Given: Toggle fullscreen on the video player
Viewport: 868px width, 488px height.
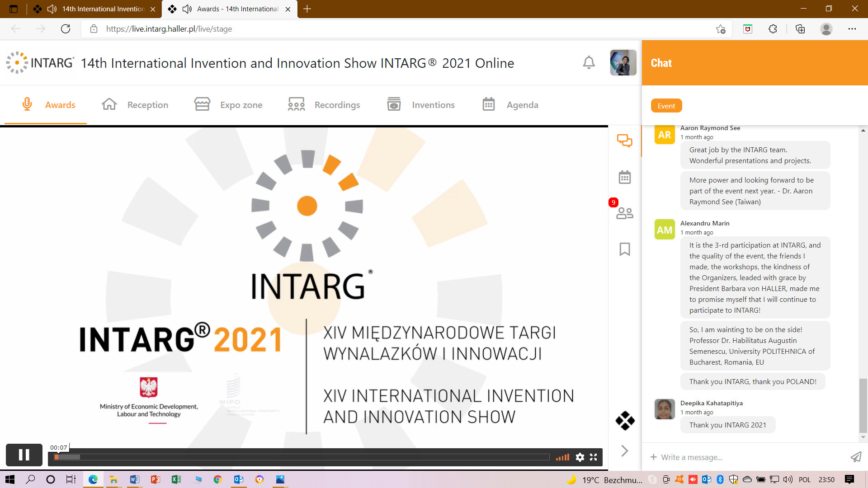Looking at the screenshot, I should [594, 457].
